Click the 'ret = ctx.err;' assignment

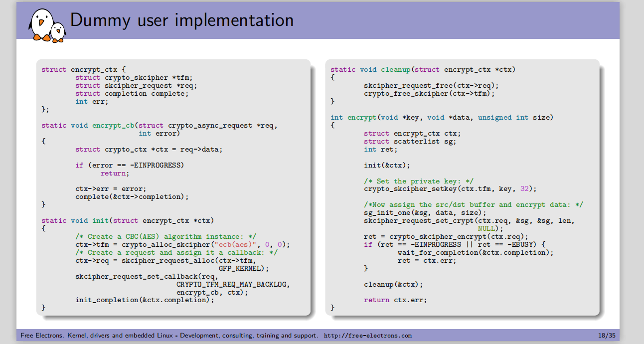pyautogui.click(x=427, y=261)
